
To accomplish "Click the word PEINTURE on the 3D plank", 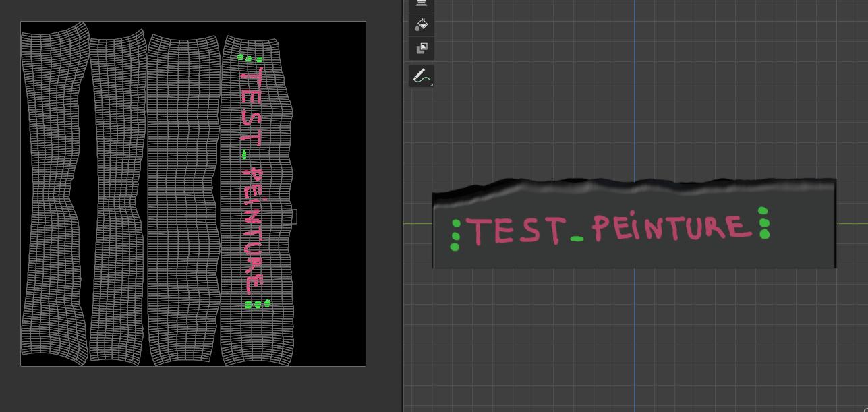I will [671, 228].
